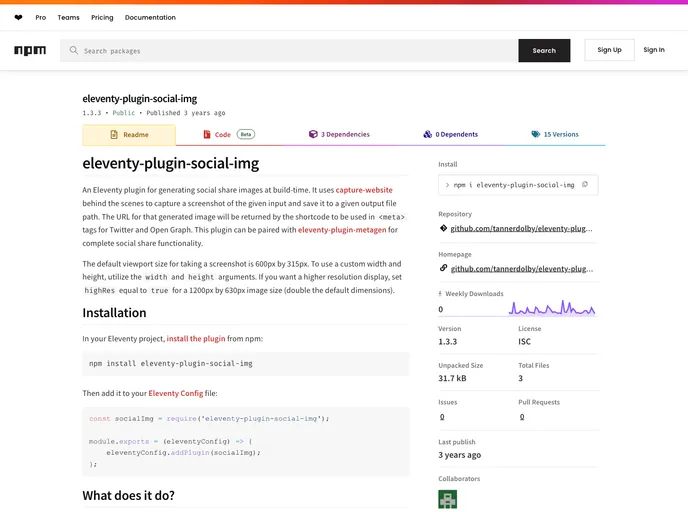
Task: Click the download icon by Weekly Downloads
Action: click(x=440, y=294)
